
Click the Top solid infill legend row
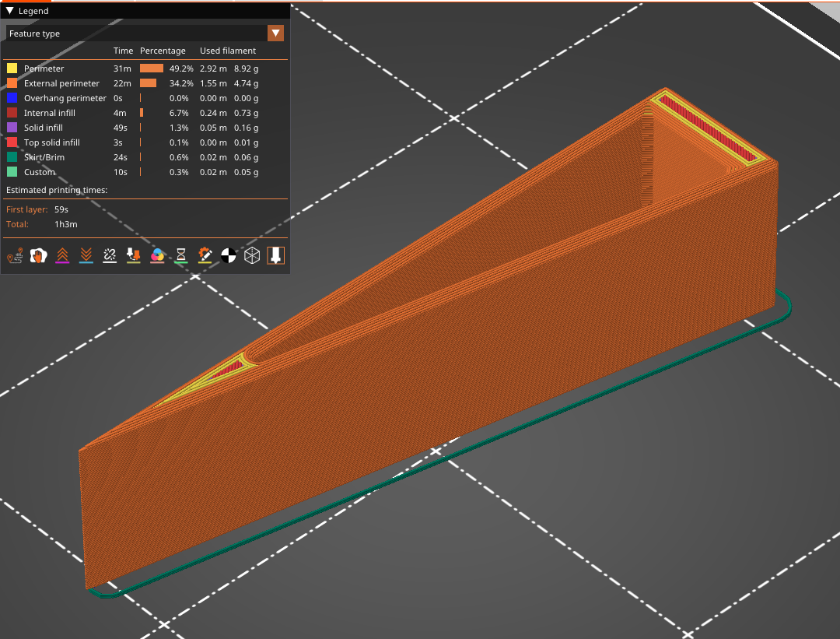click(145, 142)
